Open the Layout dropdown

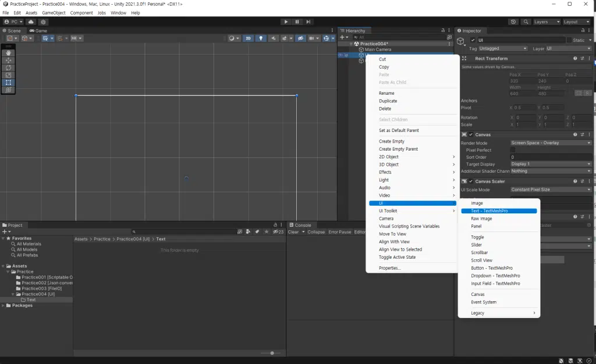(576, 22)
